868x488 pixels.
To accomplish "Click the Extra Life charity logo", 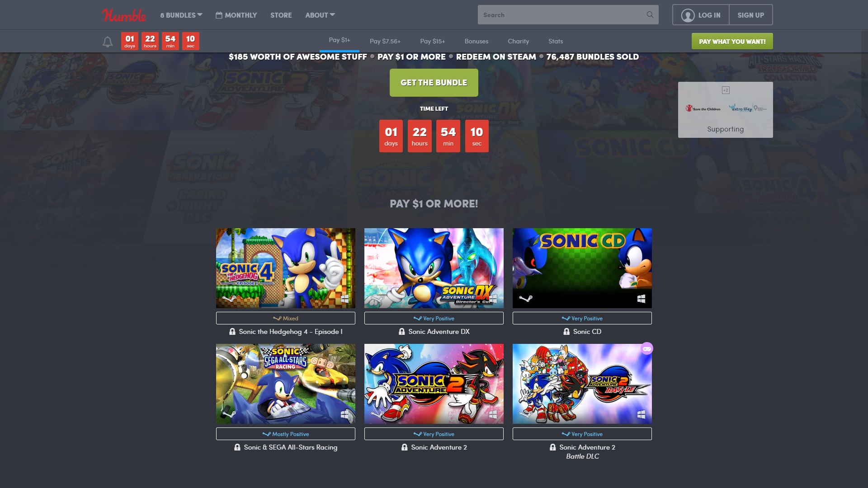I will click(x=747, y=108).
